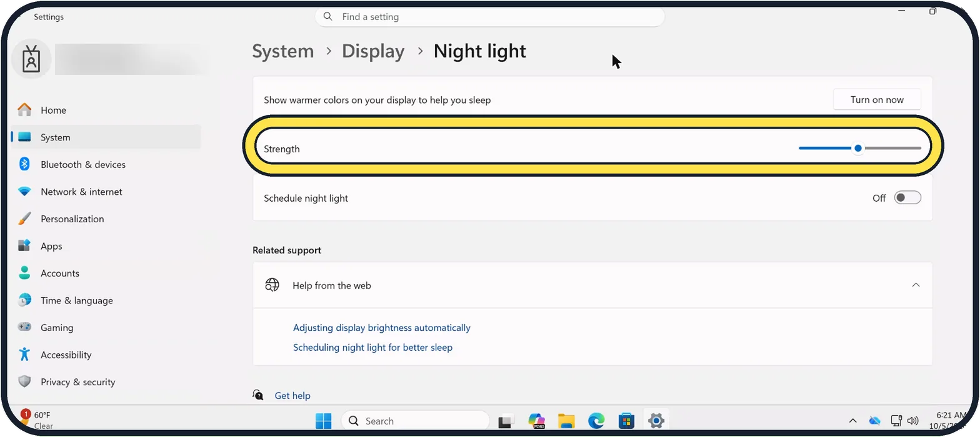The image size is (980, 437).
Task: Show hidden system tray icons
Action: tap(852, 421)
